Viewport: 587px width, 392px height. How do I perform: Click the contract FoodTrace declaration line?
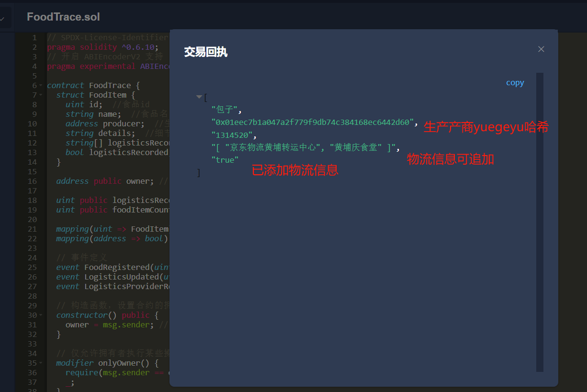click(93, 85)
